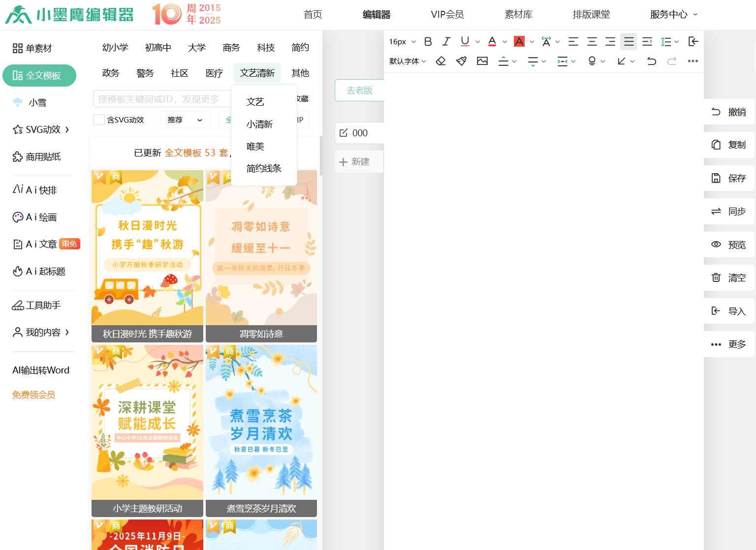The width and height of the screenshot is (756, 550).
Task: Click the 保存 save button
Action: pyautogui.click(x=729, y=178)
